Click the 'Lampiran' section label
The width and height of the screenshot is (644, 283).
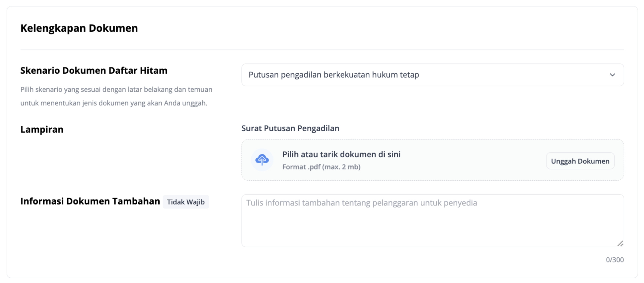(x=42, y=129)
